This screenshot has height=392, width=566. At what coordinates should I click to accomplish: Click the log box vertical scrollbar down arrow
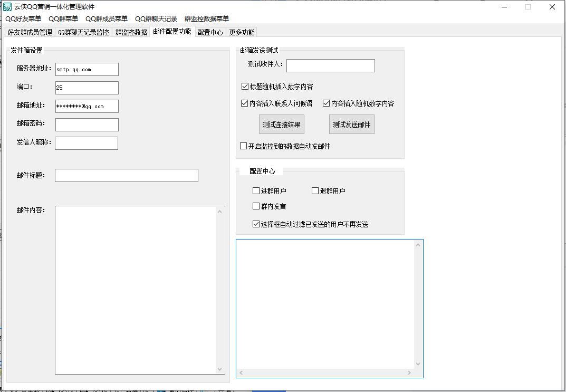418,364
